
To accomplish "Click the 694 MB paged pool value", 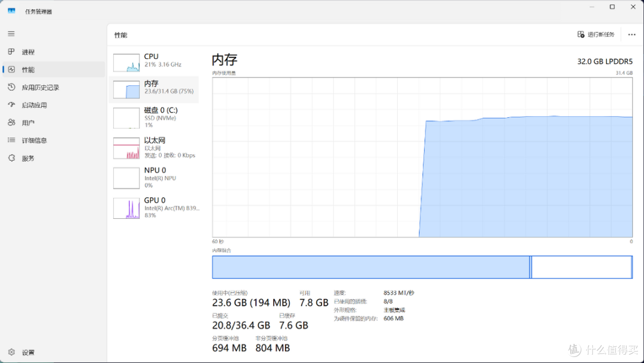I will (229, 348).
